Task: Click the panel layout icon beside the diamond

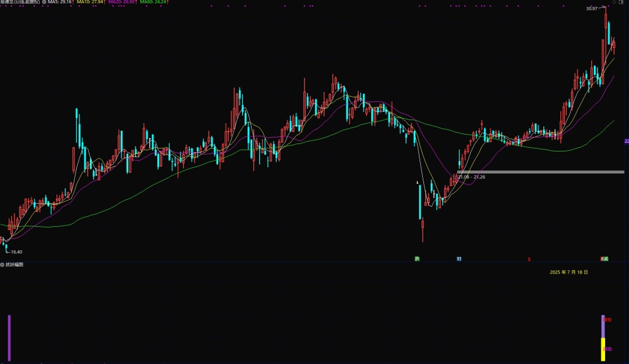Action: click(621, 2)
